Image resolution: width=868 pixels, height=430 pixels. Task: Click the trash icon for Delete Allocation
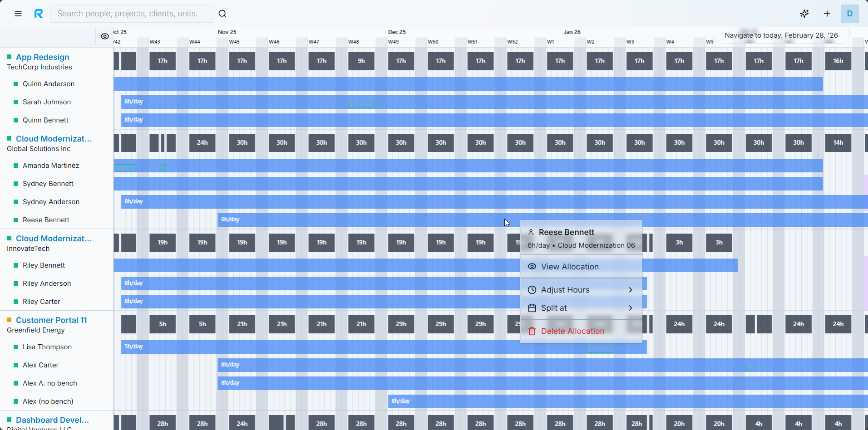(x=532, y=331)
